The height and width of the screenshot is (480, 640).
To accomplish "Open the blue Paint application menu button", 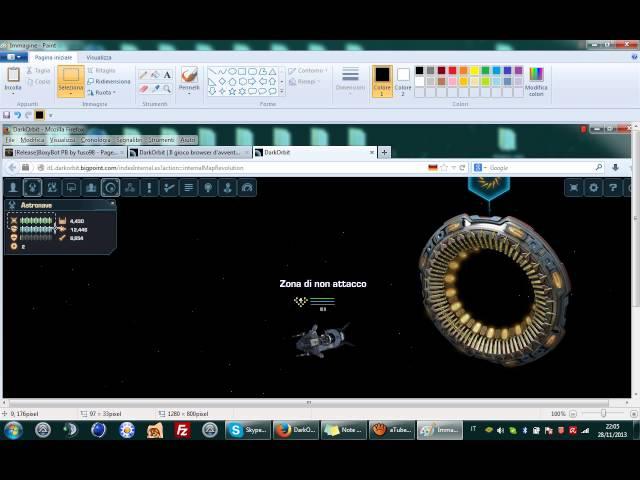I will 14,57.
